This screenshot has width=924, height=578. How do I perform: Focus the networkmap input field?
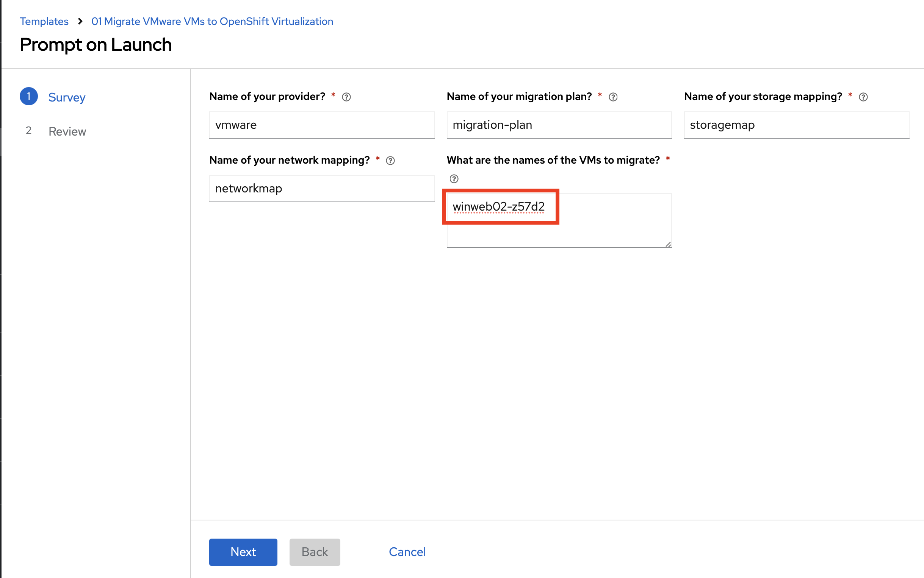(322, 189)
